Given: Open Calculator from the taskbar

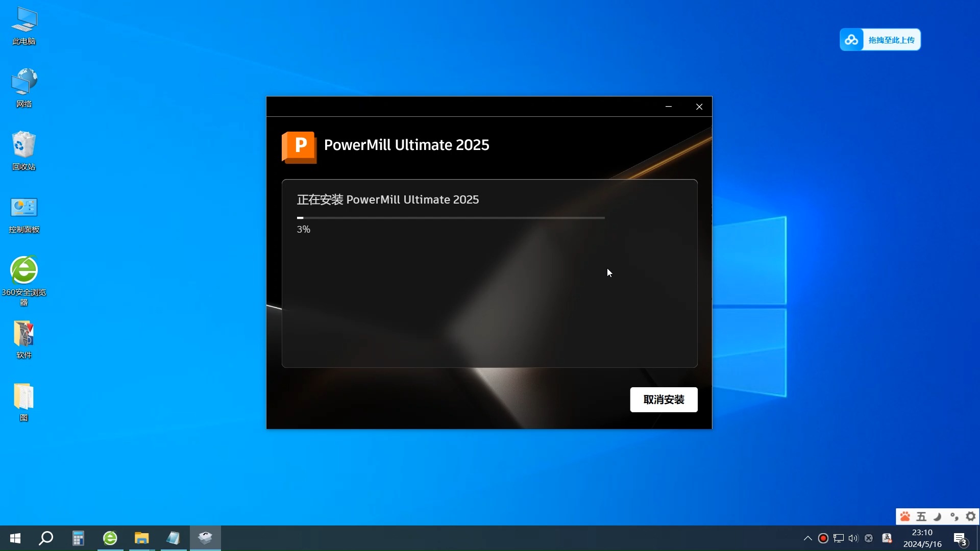Looking at the screenshot, I should pos(78,538).
